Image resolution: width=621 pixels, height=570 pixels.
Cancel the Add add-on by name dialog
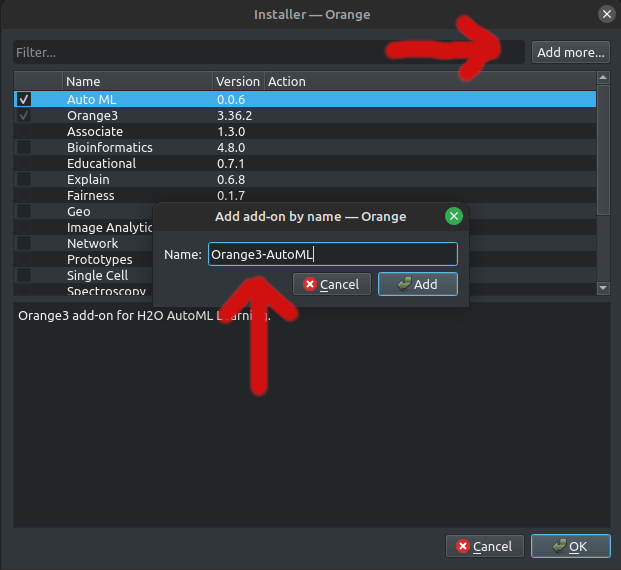(331, 284)
